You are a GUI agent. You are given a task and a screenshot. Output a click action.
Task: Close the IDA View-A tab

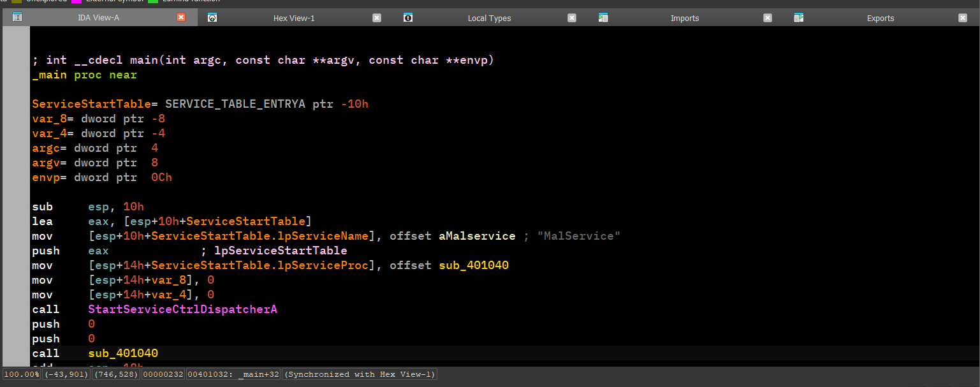coord(181,17)
